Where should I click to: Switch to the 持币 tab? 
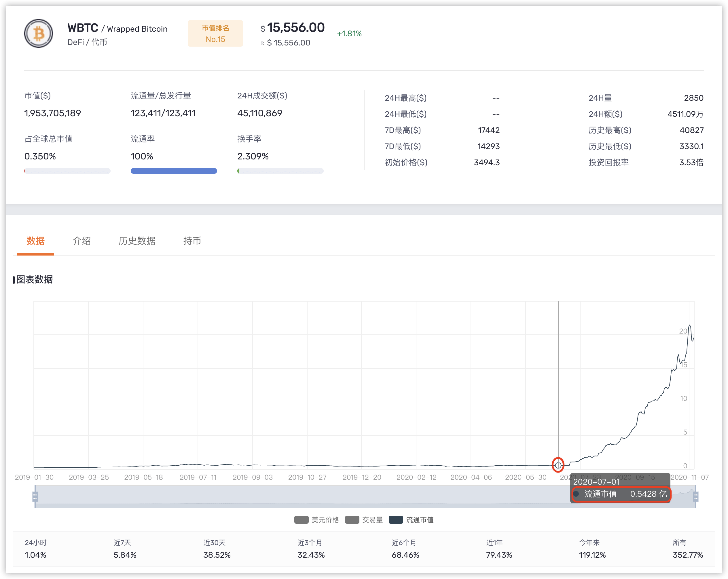pos(192,241)
